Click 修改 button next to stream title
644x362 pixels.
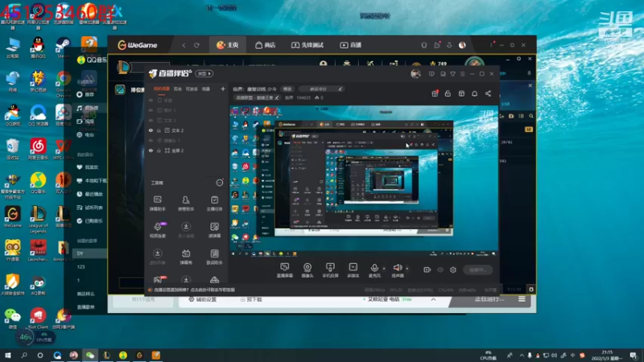tap(287, 88)
